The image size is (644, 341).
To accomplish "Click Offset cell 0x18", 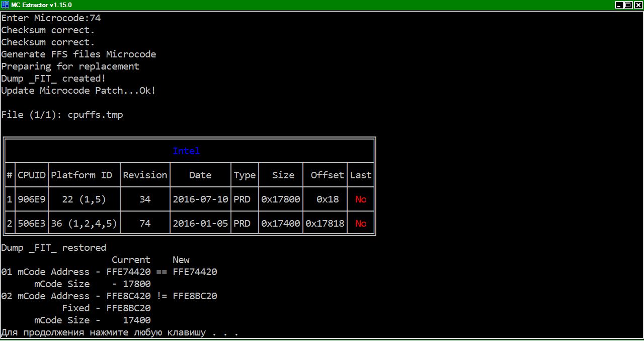I will pos(328,199).
